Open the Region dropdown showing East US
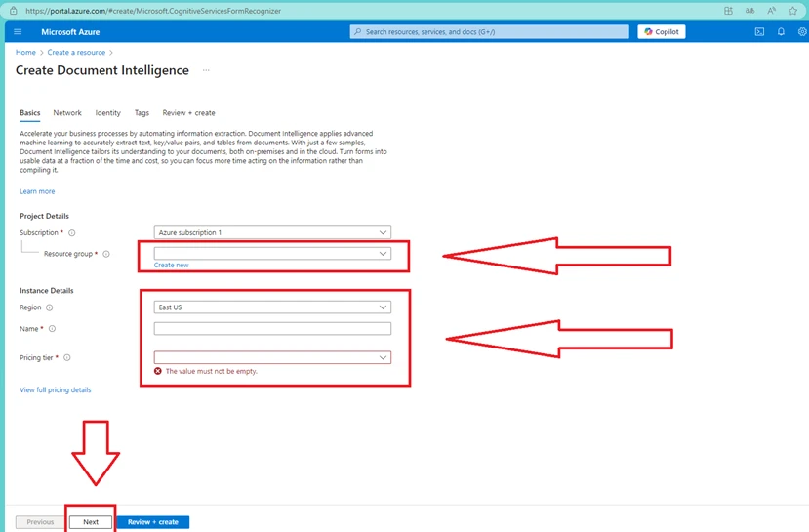Viewport: 809px width, 532px height. (272, 307)
